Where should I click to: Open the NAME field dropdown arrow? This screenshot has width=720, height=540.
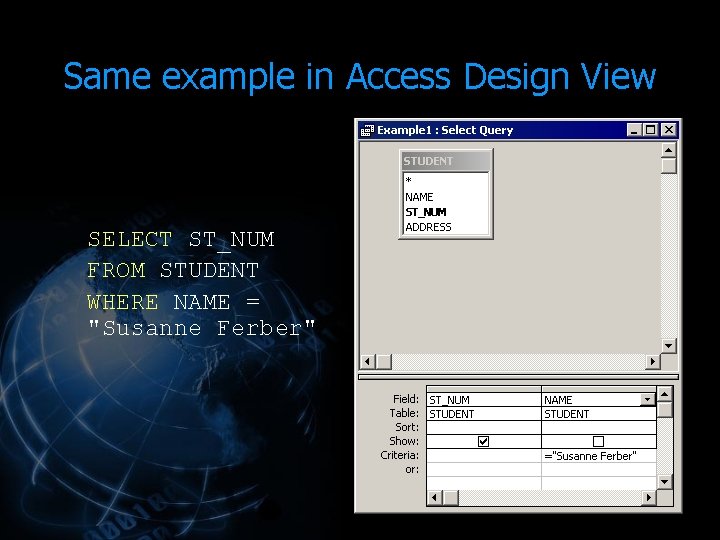(x=647, y=399)
